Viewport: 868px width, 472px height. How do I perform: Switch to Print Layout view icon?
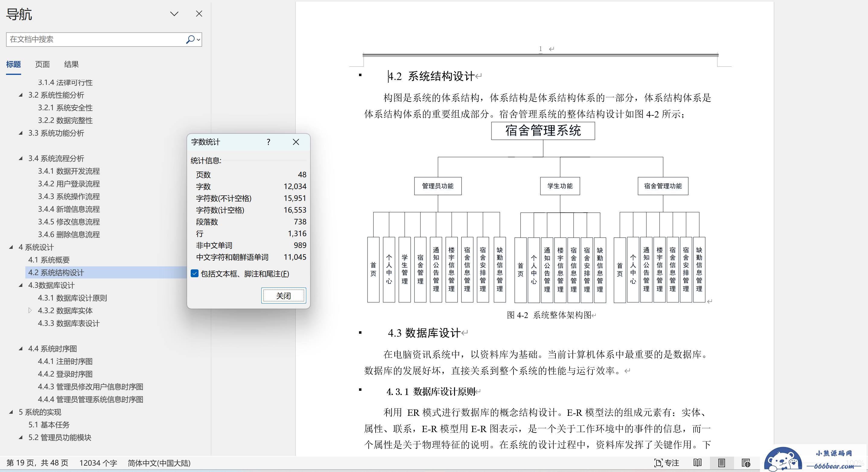(721, 463)
